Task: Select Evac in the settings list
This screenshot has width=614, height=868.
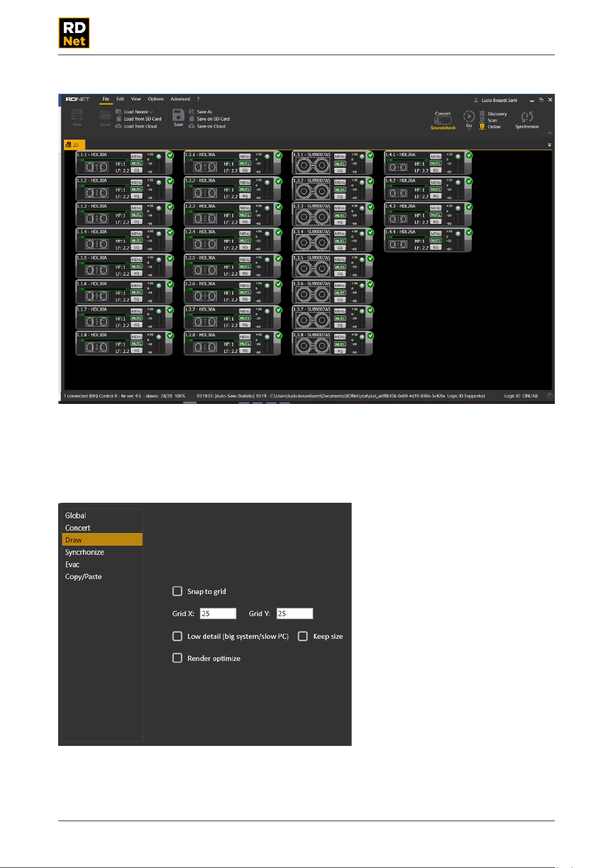Action: pos(102,565)
